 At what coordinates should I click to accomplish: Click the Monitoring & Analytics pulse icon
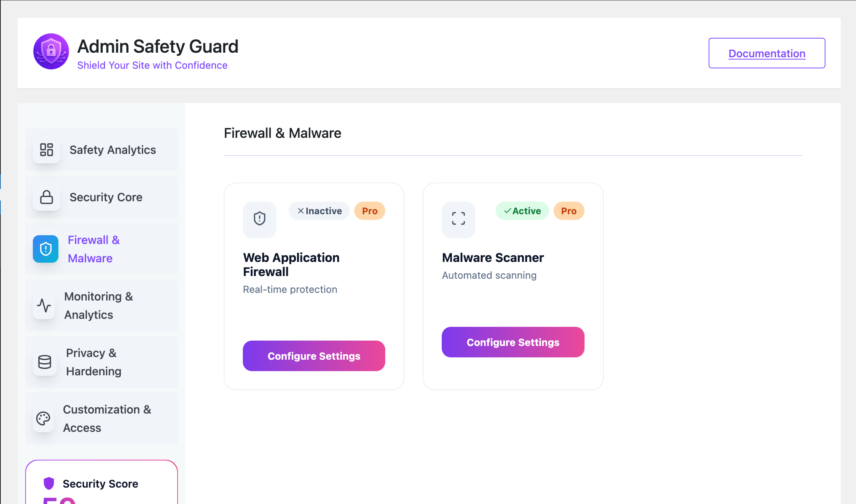click(44, 305)
